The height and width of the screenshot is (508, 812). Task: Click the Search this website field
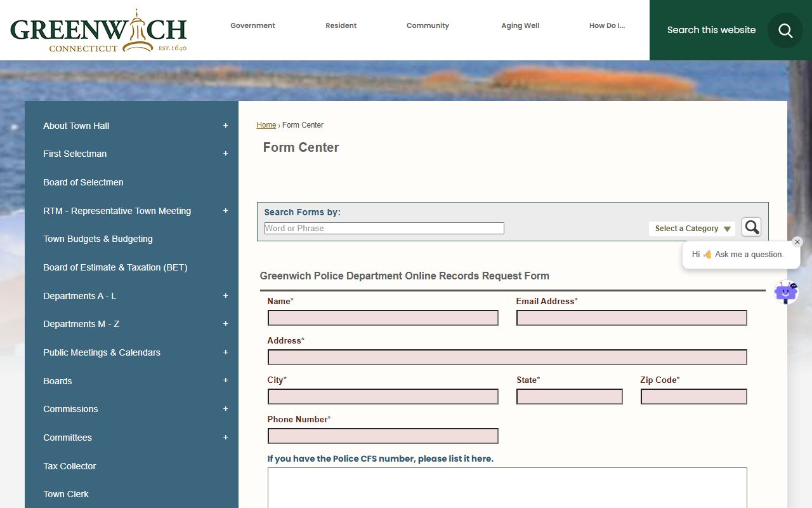click(711, 30)
